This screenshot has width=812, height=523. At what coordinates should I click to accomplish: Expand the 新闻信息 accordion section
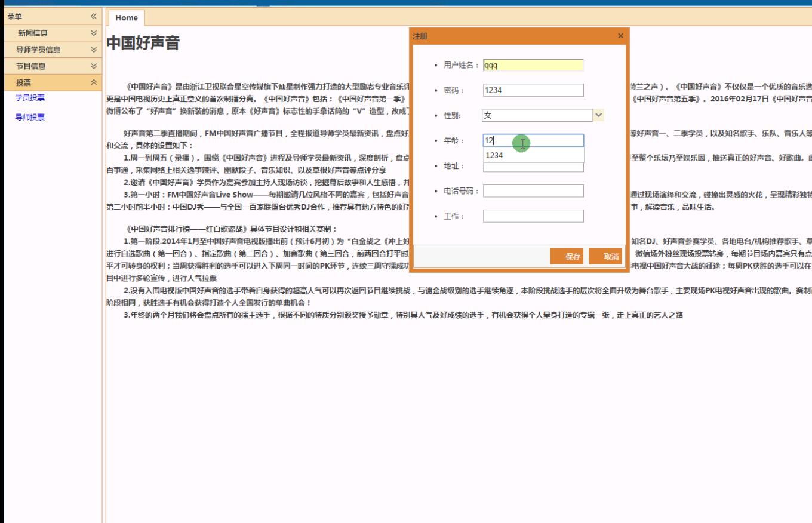coord(94,33)
